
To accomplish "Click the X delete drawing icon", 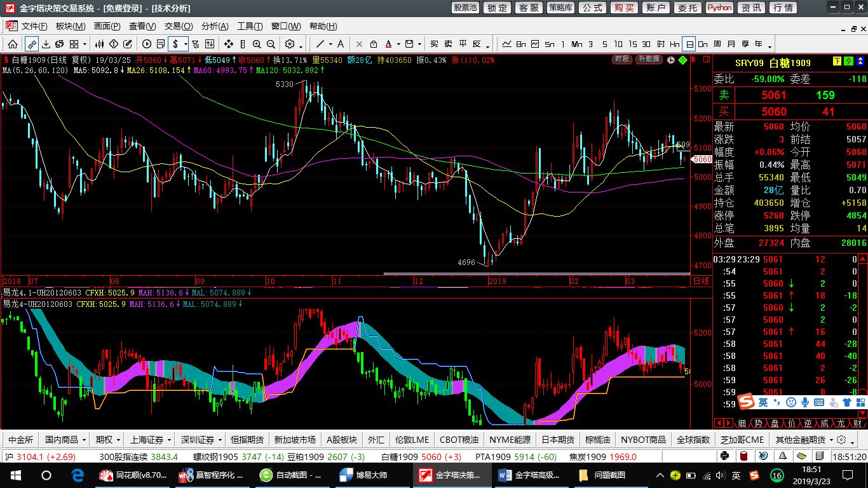I will 359,44.
